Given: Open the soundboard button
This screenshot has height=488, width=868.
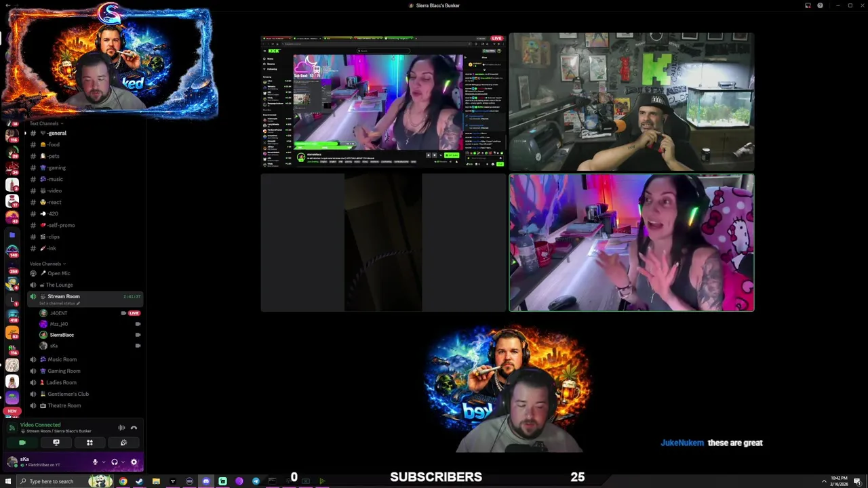Looking at the screenshot, I should (123, 443).
